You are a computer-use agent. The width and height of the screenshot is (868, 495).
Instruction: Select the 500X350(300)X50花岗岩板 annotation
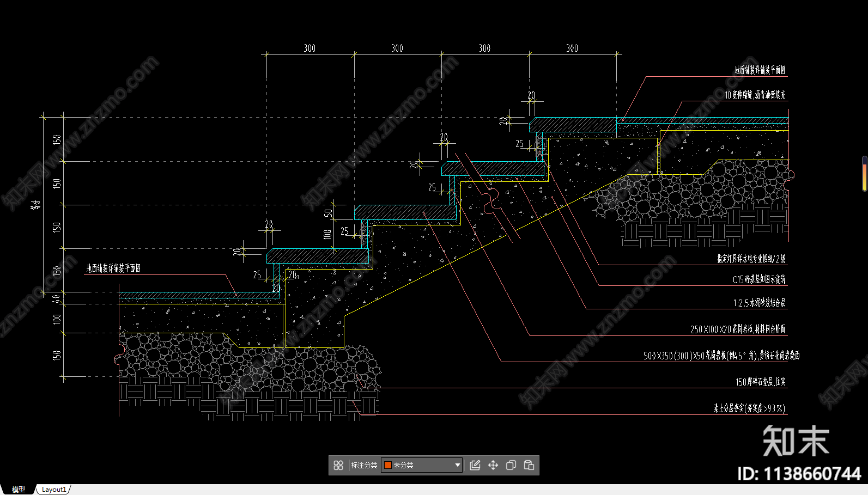tap(721, 356)
